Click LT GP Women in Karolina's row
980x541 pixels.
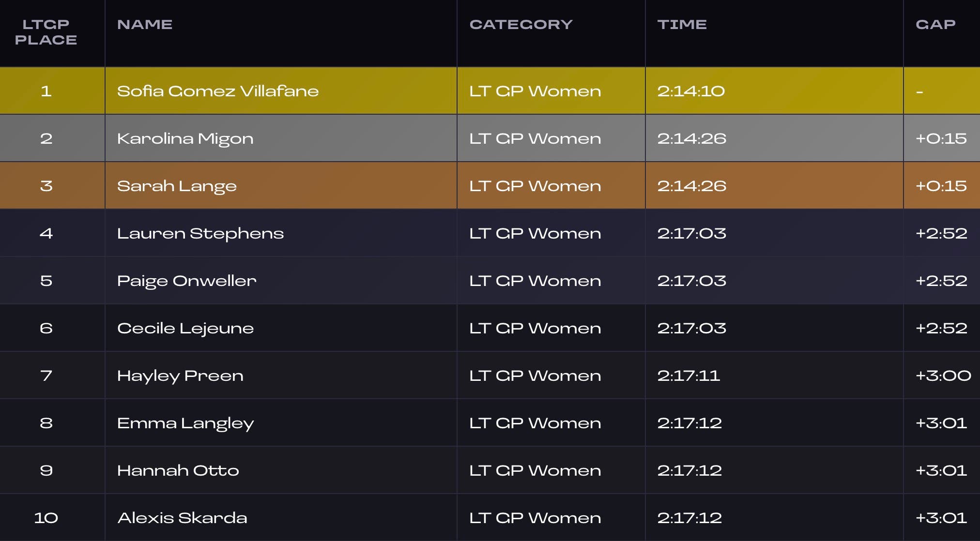pyautogui.click(x=535, y=138)
